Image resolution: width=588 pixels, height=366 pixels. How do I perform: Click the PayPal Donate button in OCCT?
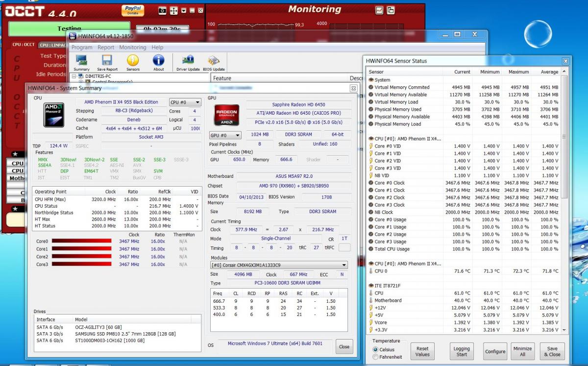pyautogui.click(x=132, y=10)
